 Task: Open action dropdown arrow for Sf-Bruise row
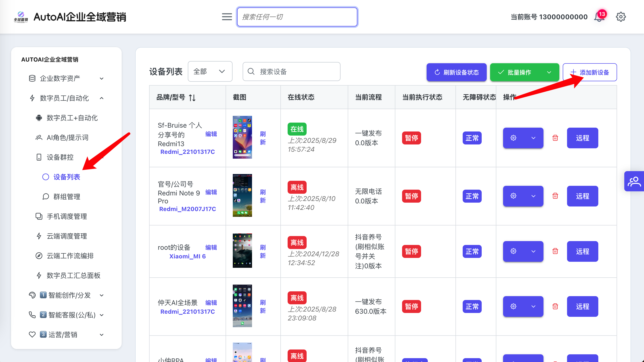533,138
